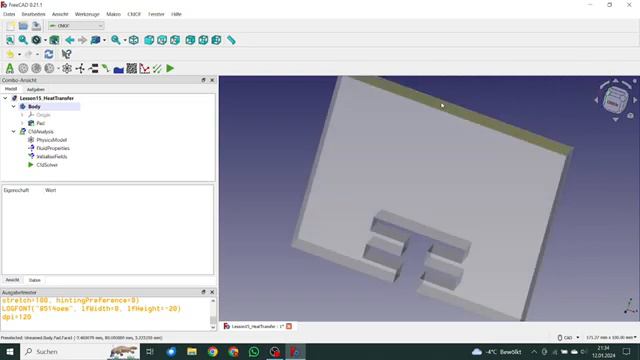Collapse the CfdAnalysis tree node
640x360 pixels.
pyautogui.click(x=13, y=131)
